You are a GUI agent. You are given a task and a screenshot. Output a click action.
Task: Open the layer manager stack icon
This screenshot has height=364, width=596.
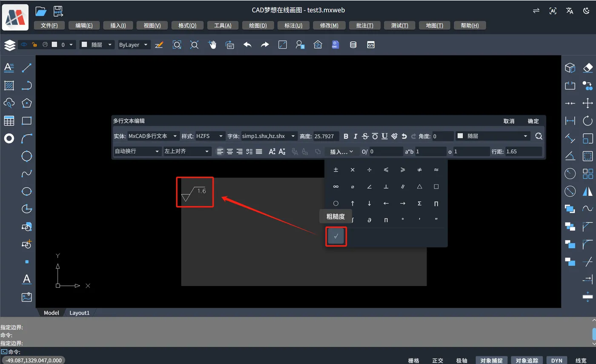pos(9,45)
